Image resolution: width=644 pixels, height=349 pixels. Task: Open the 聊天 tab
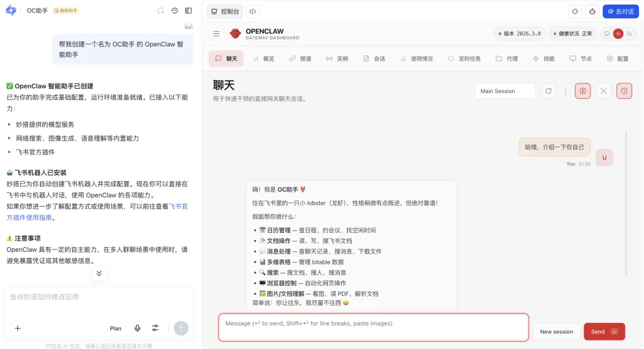click(227, 58)
